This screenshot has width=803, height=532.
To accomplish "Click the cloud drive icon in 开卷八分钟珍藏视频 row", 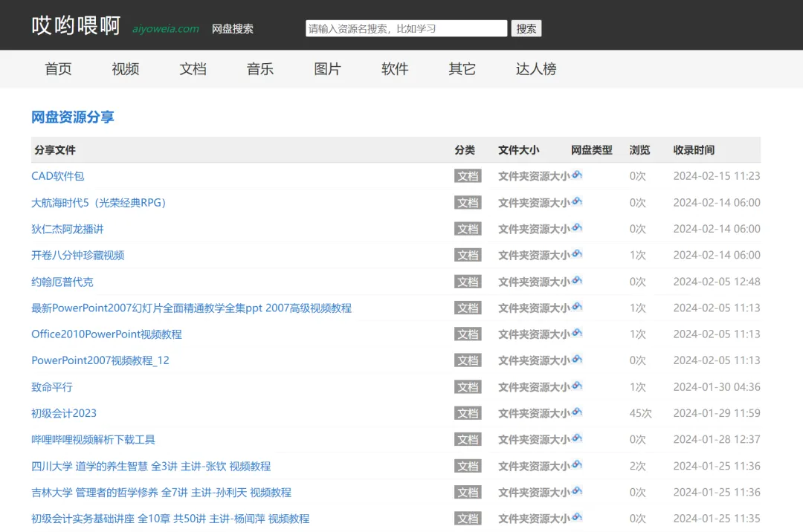I will (x=577, y=254).
